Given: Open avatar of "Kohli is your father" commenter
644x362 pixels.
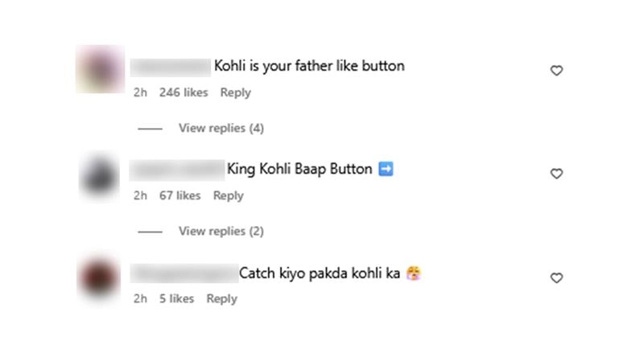Looking at the screenshot, I should click(x=99, y=70).
